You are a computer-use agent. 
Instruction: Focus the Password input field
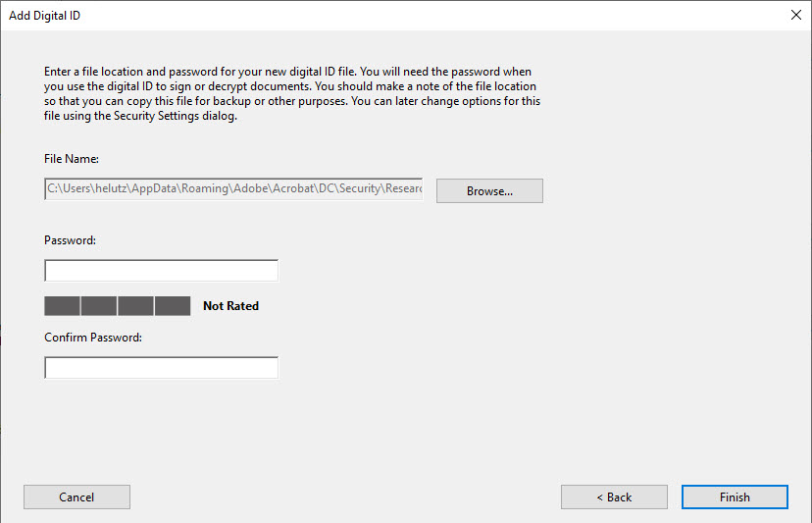(x=161, y=270)
